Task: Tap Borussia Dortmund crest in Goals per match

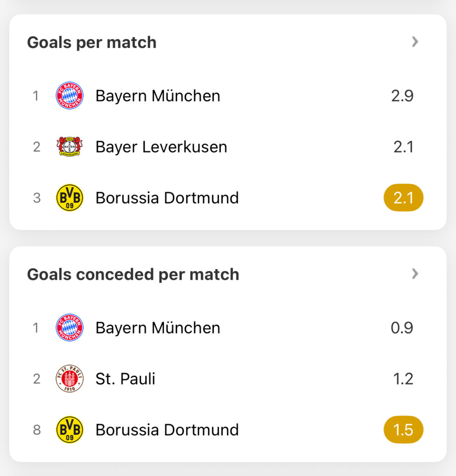Action: pyautogui.click(x=70, y=198)
